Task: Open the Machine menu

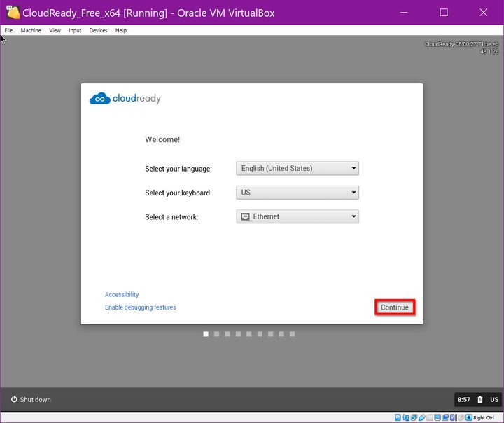Action: [31, 30]
